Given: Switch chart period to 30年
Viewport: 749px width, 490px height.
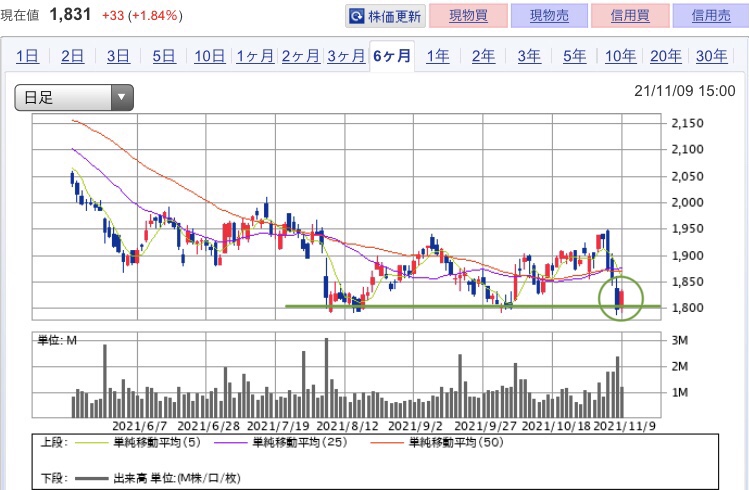Looking at the screenshot, I should 711,56.
